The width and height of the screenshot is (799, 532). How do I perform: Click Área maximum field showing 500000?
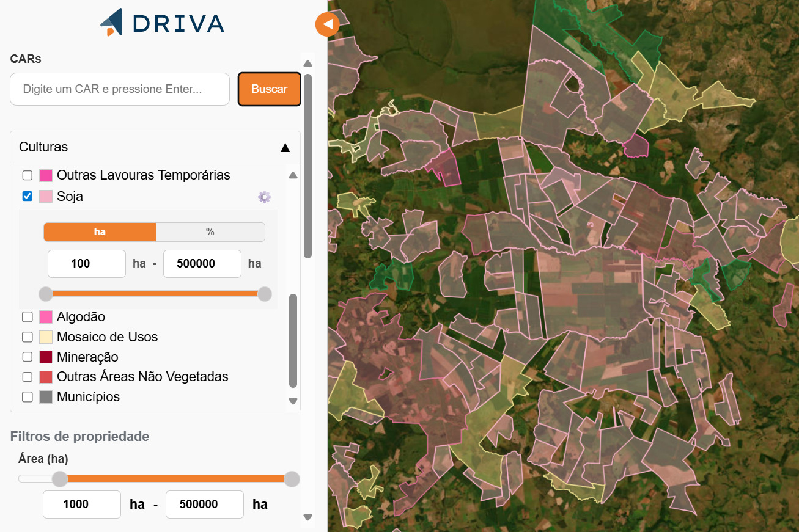pos(204,505)
